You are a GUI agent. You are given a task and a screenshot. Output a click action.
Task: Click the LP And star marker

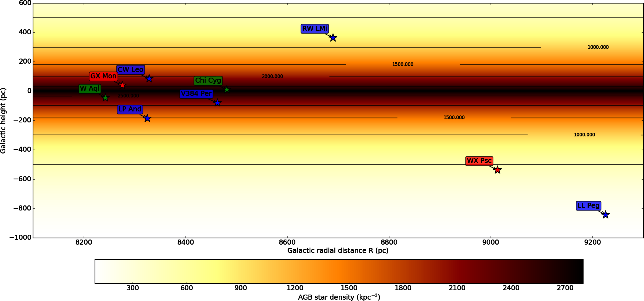pyautogui.click(x=147, y=118)
